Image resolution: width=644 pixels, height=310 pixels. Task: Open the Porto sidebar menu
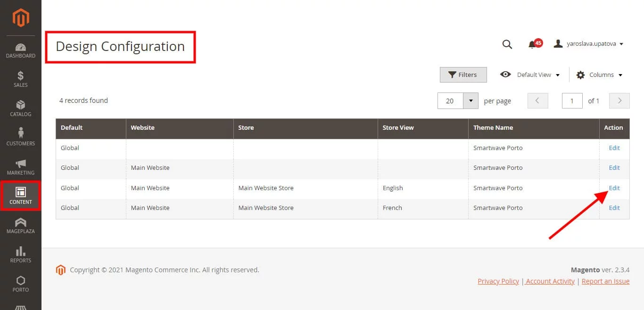[21, 284]
